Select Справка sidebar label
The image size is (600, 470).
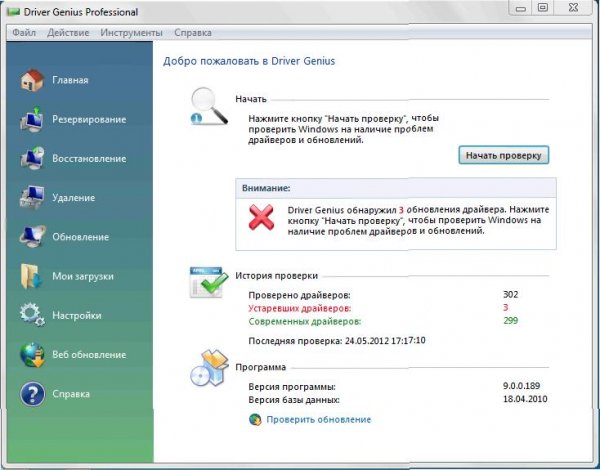71,394
